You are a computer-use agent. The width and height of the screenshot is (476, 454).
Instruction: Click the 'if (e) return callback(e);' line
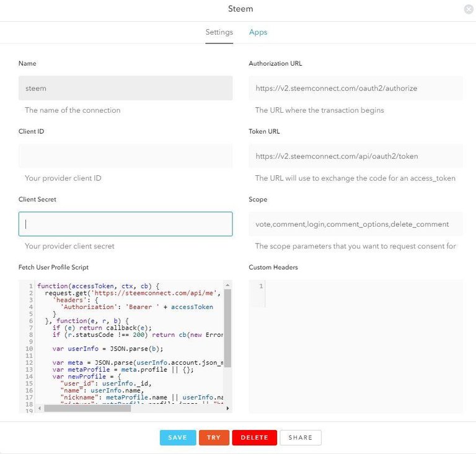click(102, 328)
